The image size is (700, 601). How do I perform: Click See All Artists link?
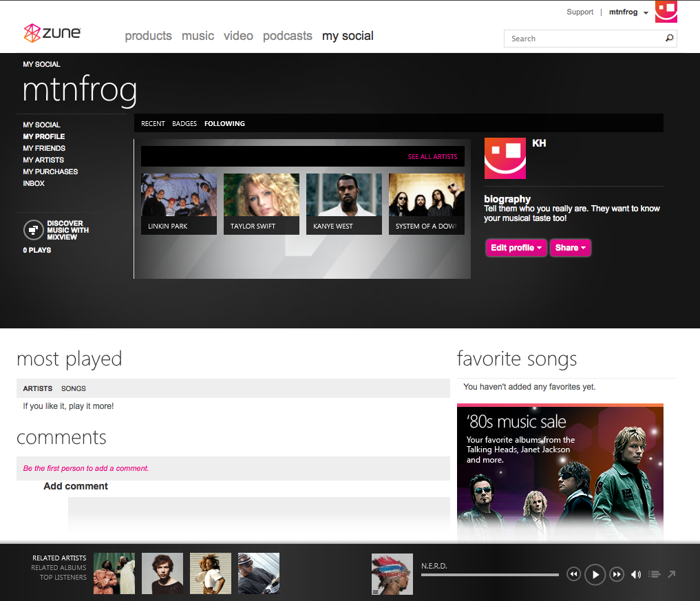pyautogui.click(x=432, y=157)
